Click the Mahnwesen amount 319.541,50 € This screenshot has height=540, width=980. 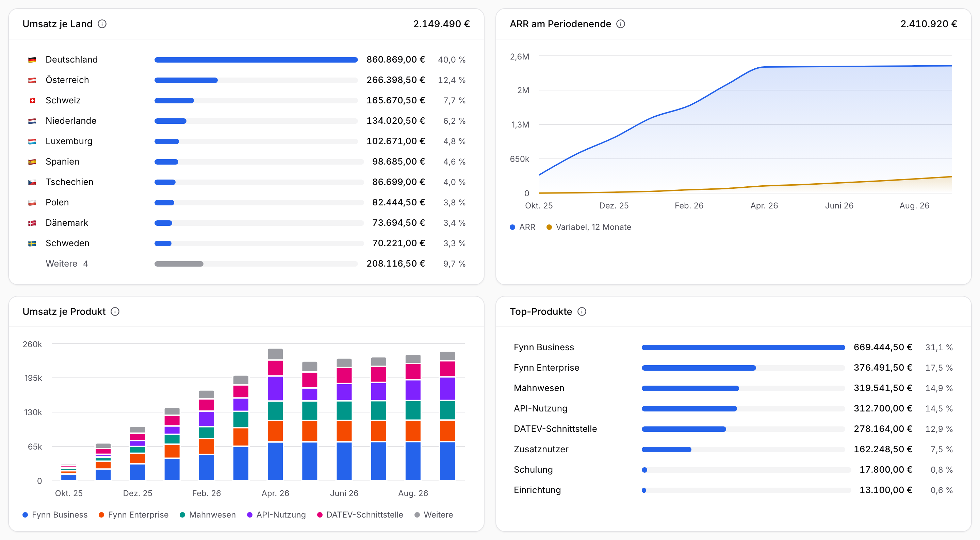(x=883, y=388)
